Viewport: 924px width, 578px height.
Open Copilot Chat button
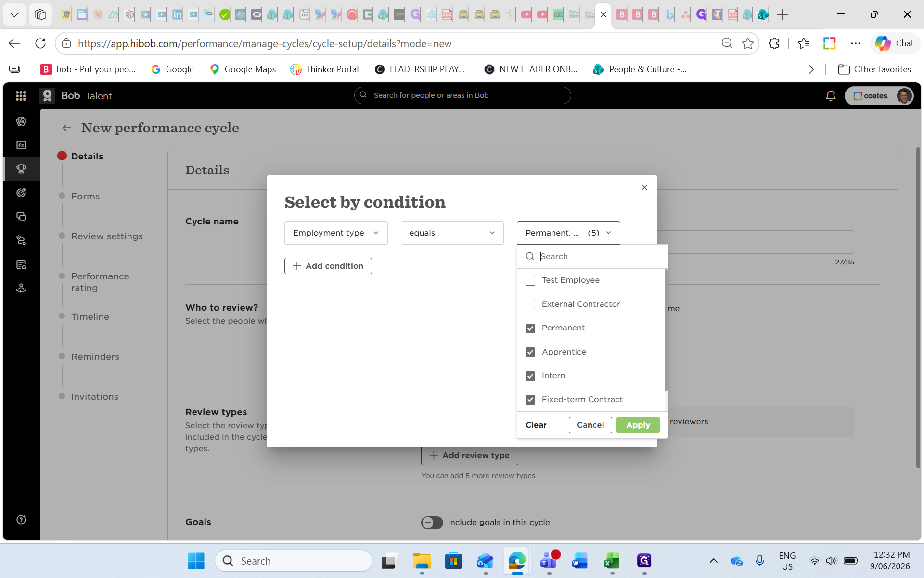[895, 43]
